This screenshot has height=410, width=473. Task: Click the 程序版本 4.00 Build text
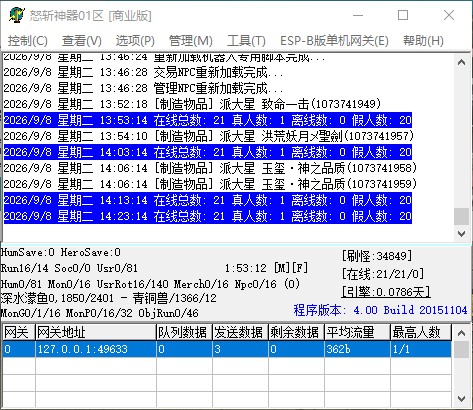(380, 310)
